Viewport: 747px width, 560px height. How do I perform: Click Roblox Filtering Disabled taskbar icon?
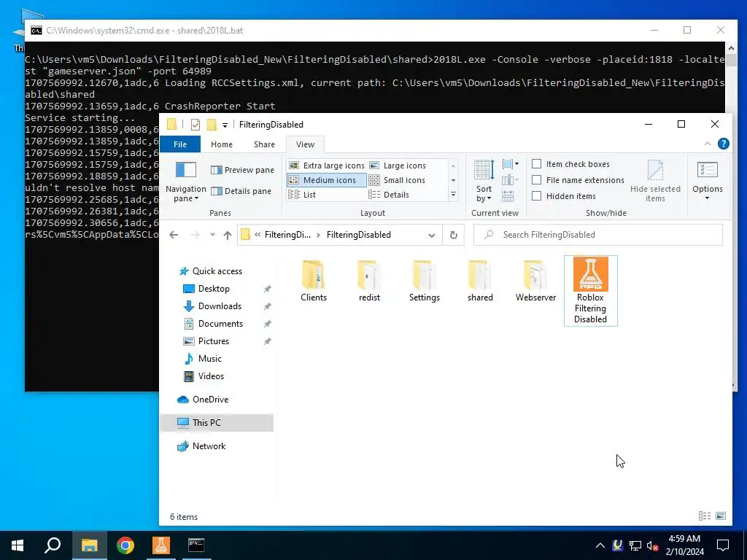(161, 545)
